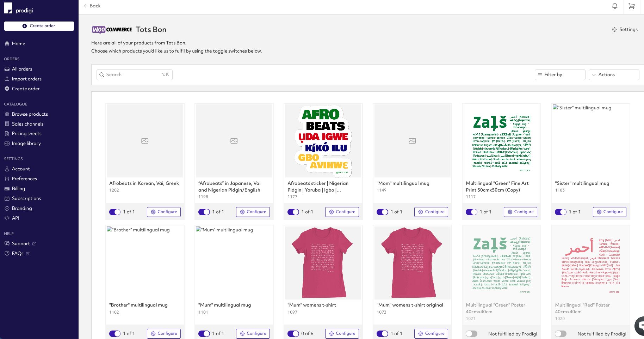Click the Back arrow

86,6
